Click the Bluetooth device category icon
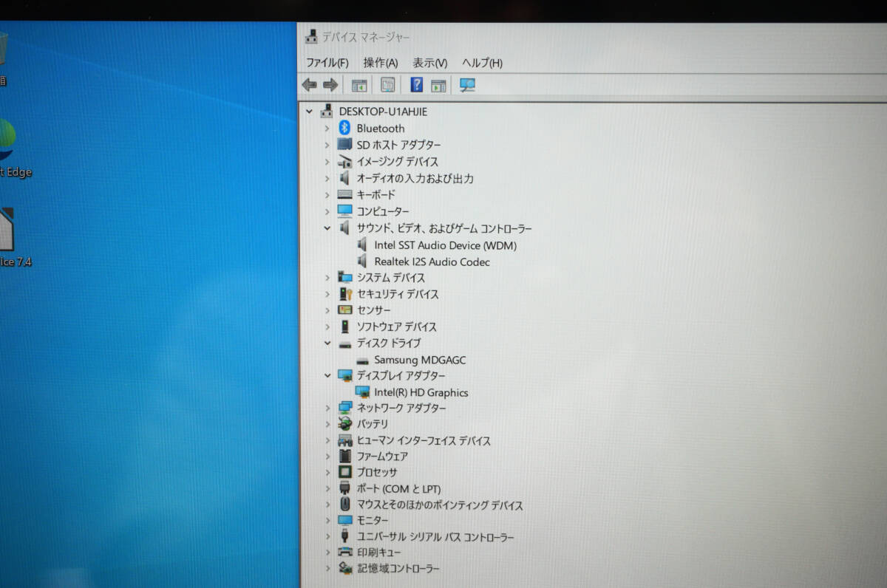 tap(344, 128)
